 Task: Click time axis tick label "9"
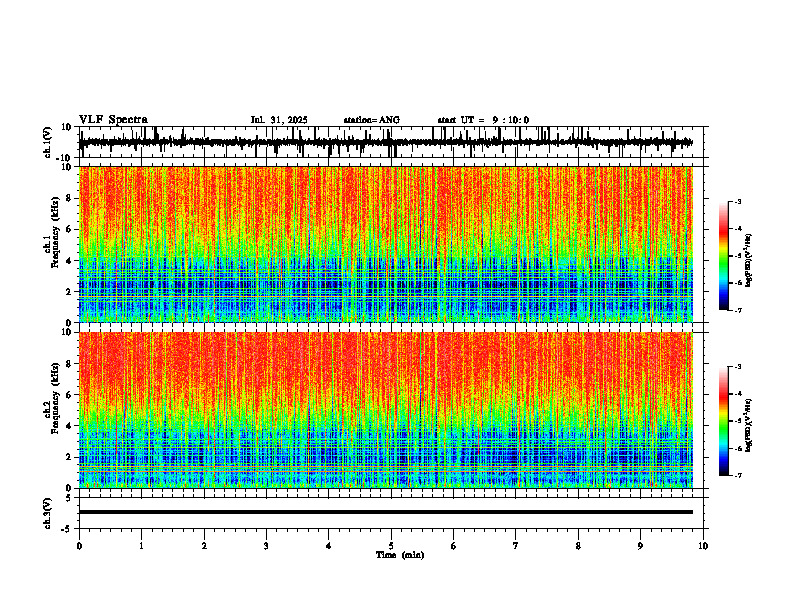640,546
